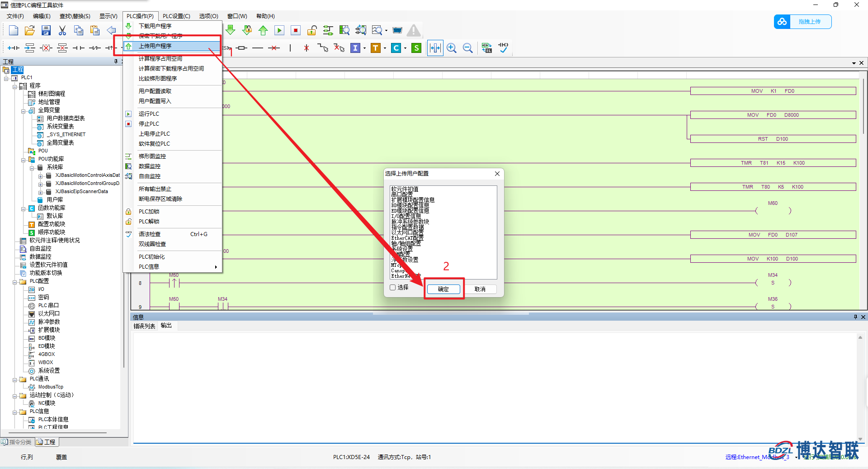Click the open padlock unlock icon in toolbar
Image resolution: width=868 pixels, height=469 pixels.
[x=312, y=30]
